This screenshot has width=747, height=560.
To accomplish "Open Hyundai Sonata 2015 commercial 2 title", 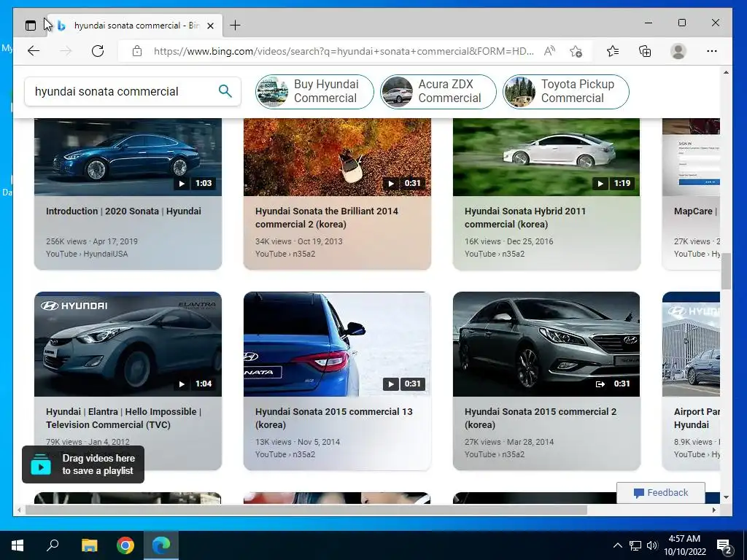I will pos(541,418).
